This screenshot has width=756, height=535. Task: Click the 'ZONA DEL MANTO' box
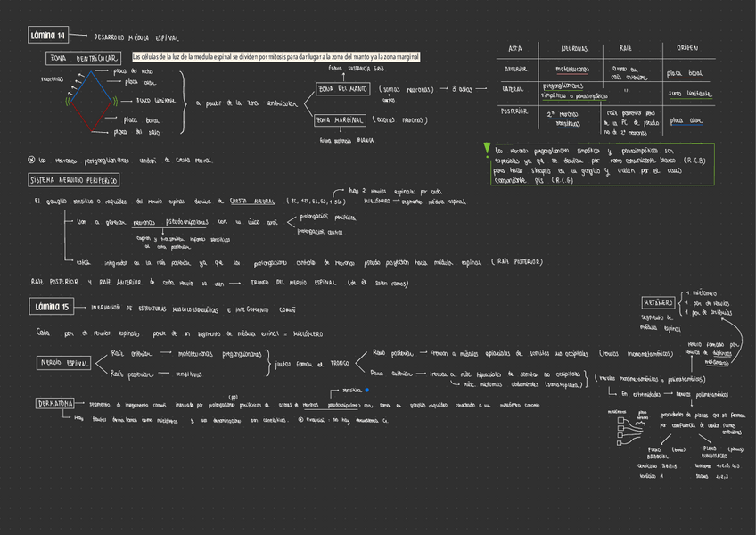[342, 89]
